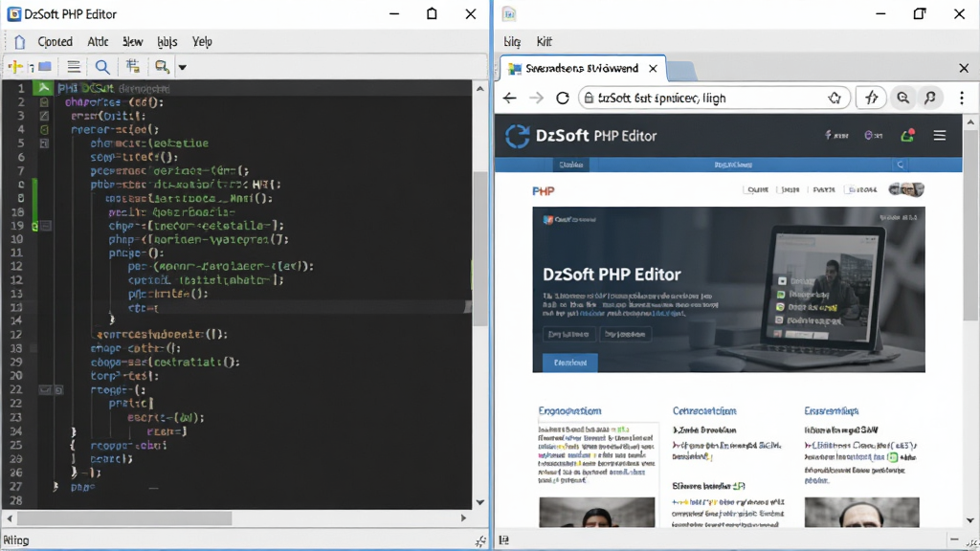
Task: Click the blue magnifier search icon in editor toolbar
Action: point(102,66)
